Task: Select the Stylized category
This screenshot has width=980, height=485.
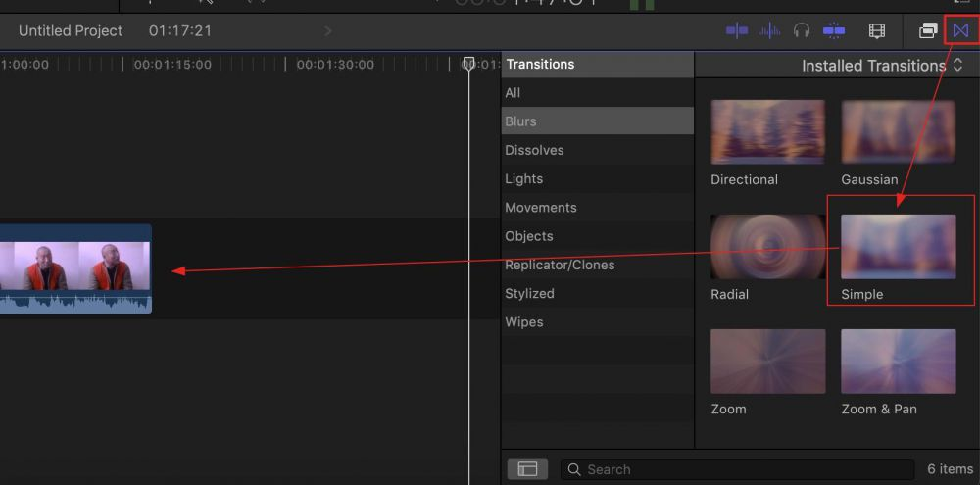Action: [597, 294]
